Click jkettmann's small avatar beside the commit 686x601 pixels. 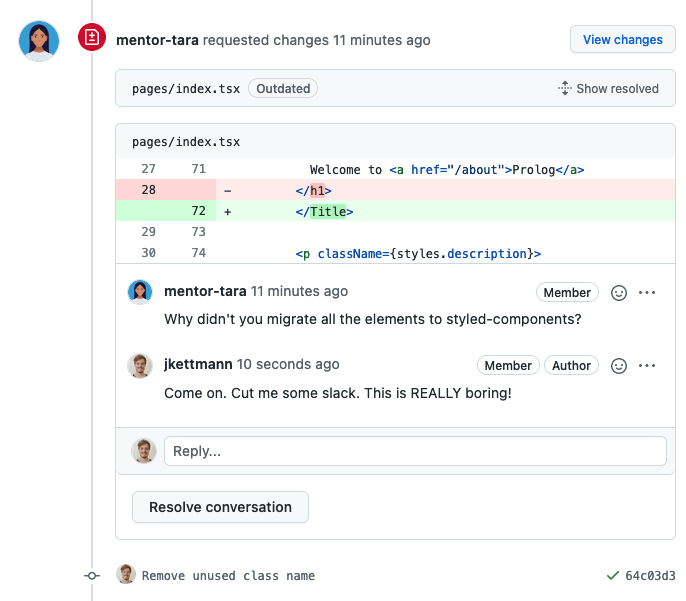126,575
